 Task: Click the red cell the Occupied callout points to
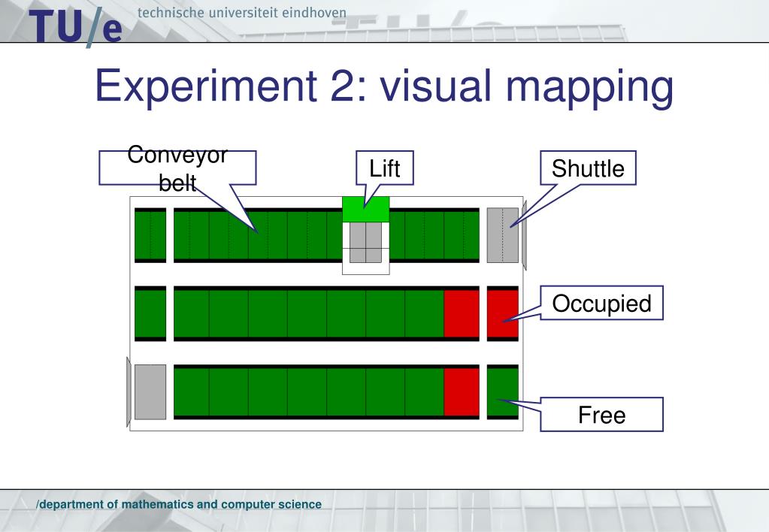pos(503,313)
